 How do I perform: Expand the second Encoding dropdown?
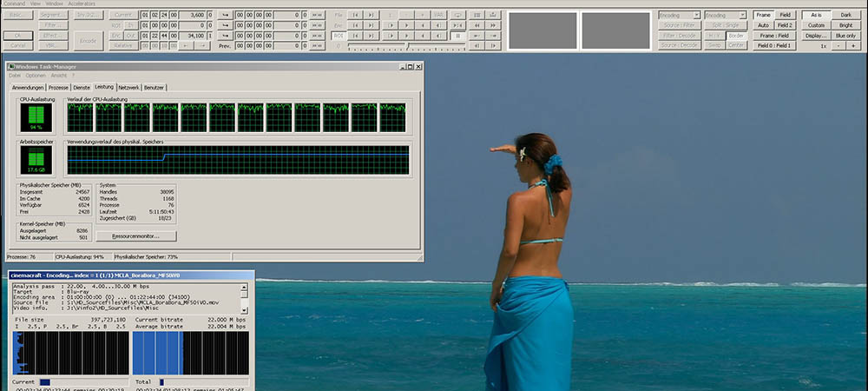click(725, 15)
